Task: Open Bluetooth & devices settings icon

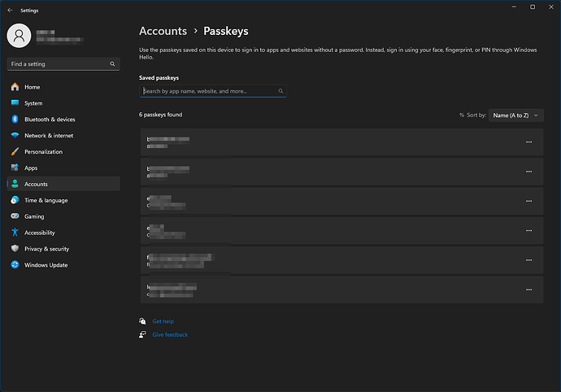Action: point(15,120)
